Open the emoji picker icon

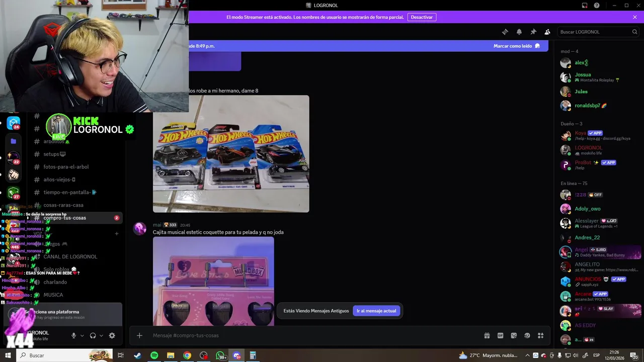click(527, 335)
